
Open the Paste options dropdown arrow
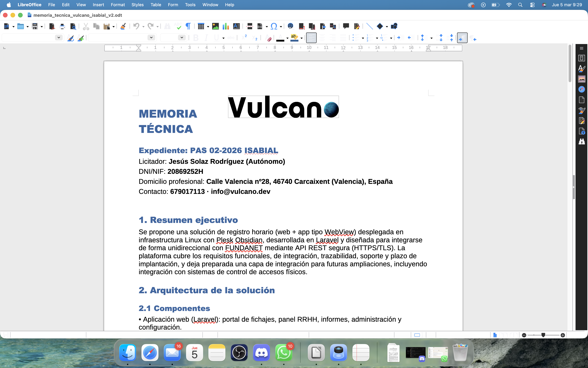coord(113,26)
